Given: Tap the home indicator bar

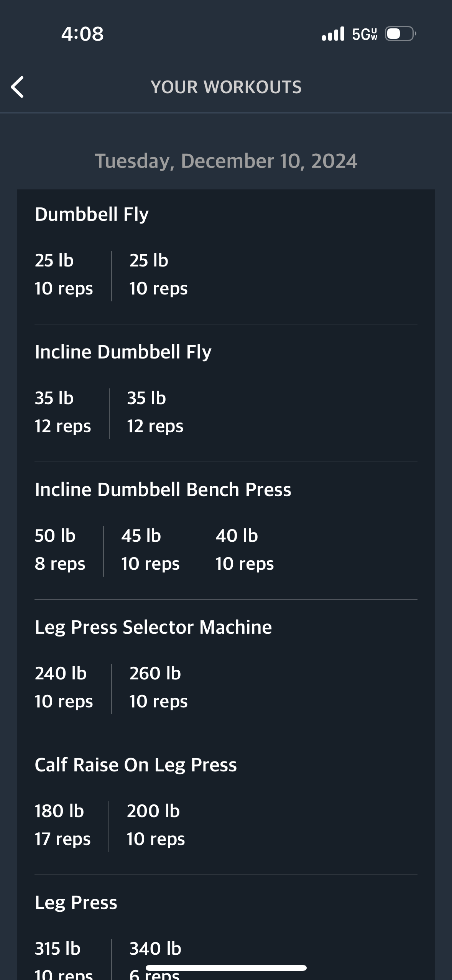Looking at the screenshot, I should point(226,968).
